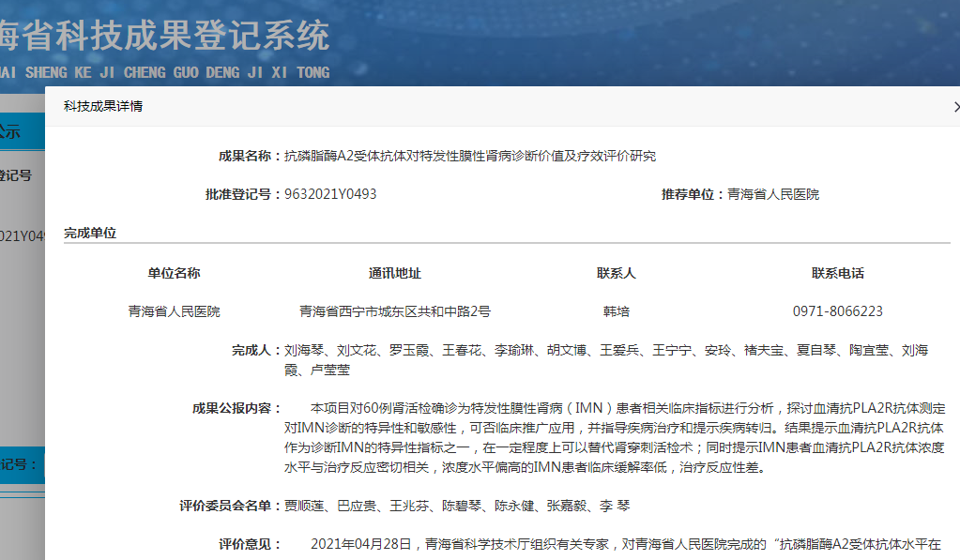Click the address cell in unit table
This screenshot has width=960, height=560.
click(x=395, y=311)
